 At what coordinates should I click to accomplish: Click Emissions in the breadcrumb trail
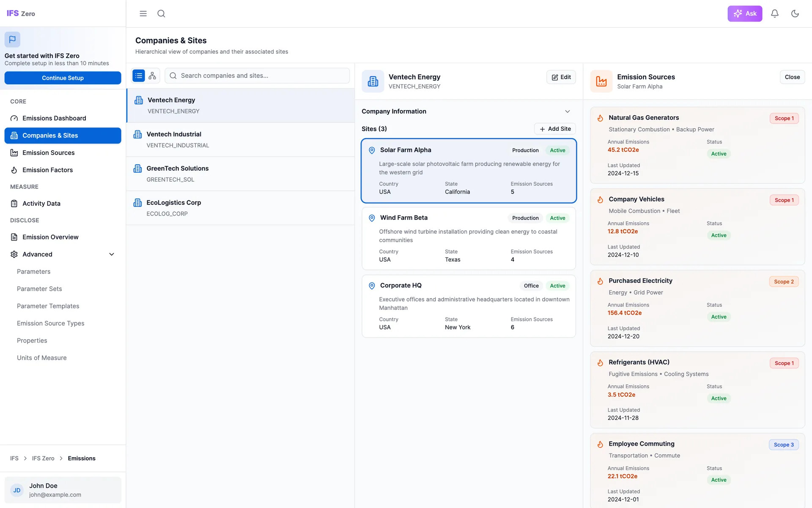pos(82,458)
